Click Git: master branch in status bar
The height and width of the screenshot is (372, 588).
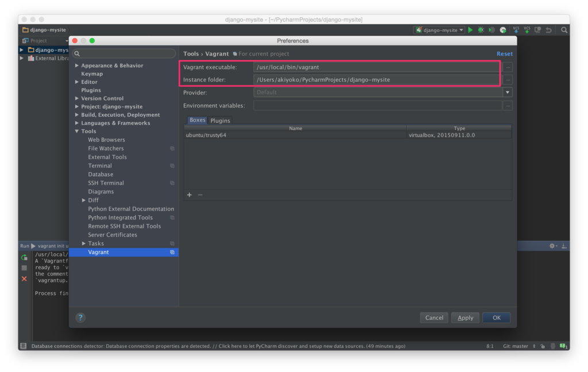coord(515,346)
